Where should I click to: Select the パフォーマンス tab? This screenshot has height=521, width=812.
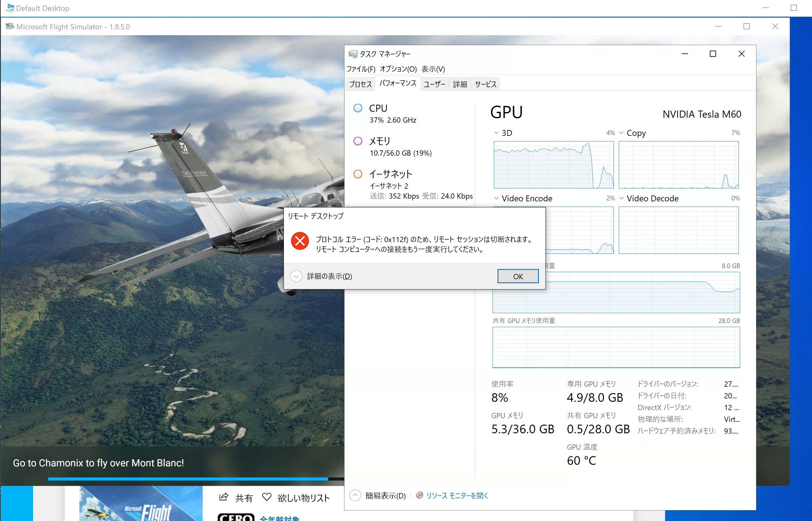coord(398,83)
